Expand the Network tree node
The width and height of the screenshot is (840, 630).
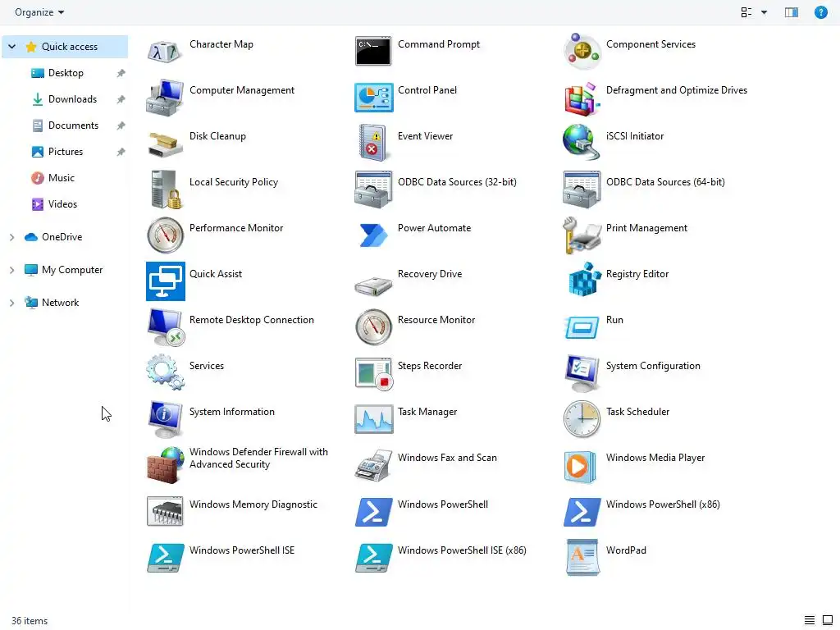(11, 303)
